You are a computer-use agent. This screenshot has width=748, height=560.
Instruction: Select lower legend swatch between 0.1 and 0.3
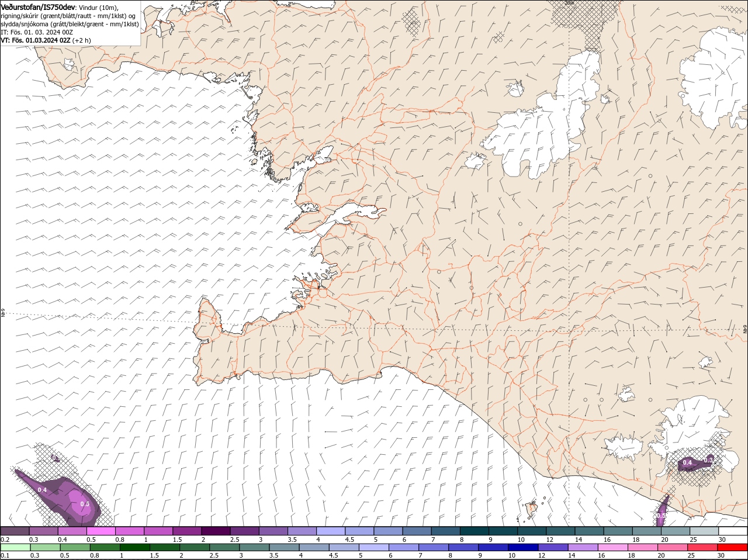point(15,548)
